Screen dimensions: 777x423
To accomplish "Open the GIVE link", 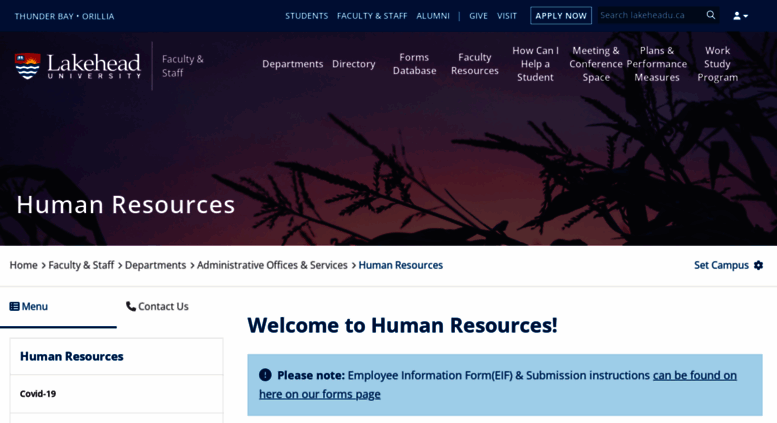I will (x=478, y=16).
